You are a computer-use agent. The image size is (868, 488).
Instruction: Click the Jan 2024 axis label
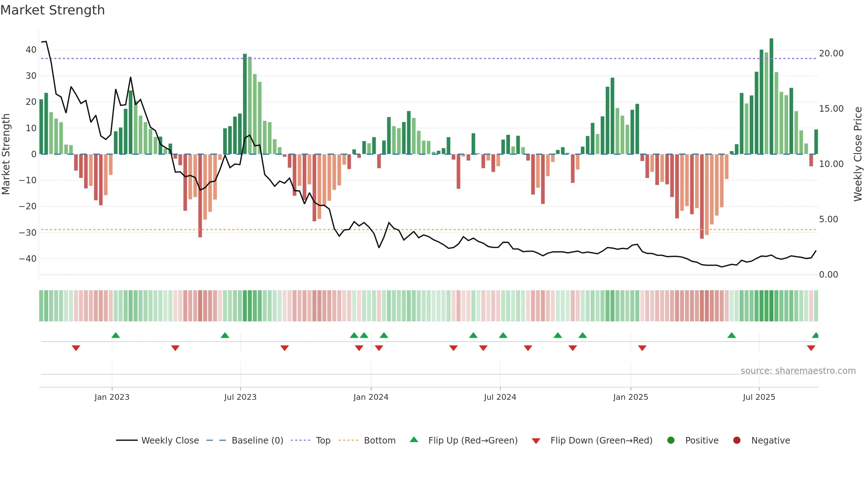coord(371,397)
